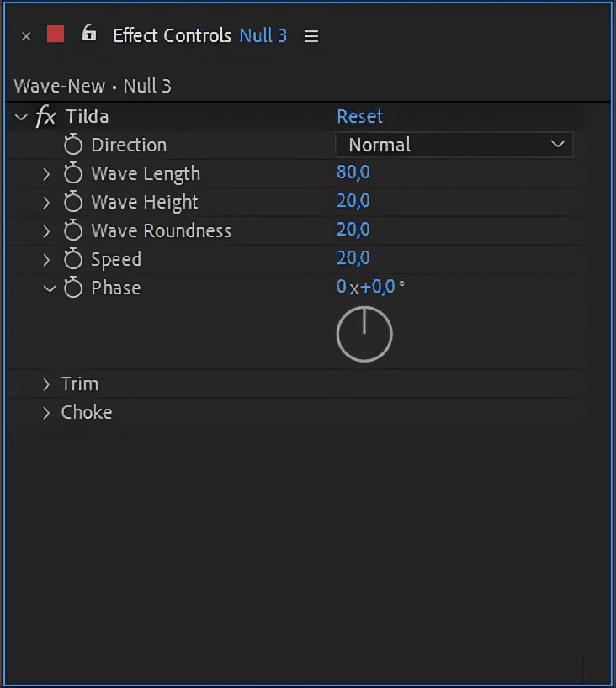This screenshot has height=688, width=616.
Task: Enable the Direction stopwatch keyframe icon
Action: click(73, 145)
